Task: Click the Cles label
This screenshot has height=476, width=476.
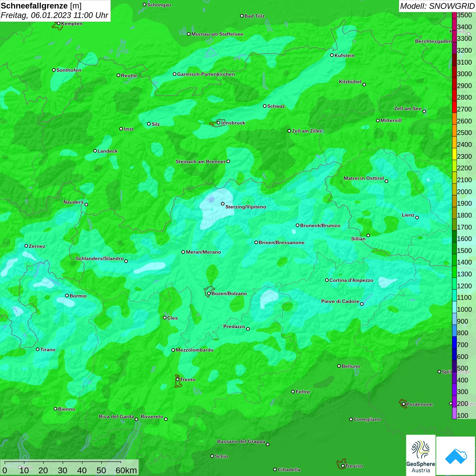Action: pyautogui.click(x=172, y=318)
